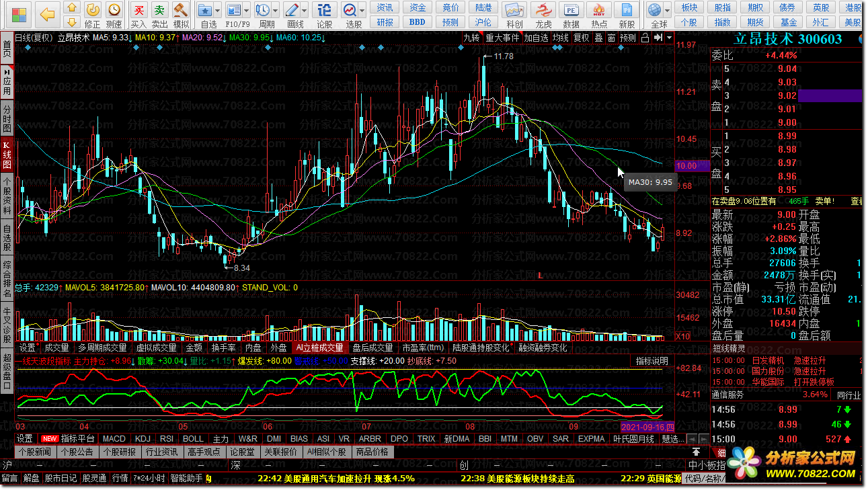Screen dimensions: 868x490
Task: Expand the 周期 dropdown arrow
Action: coord(276,11)
